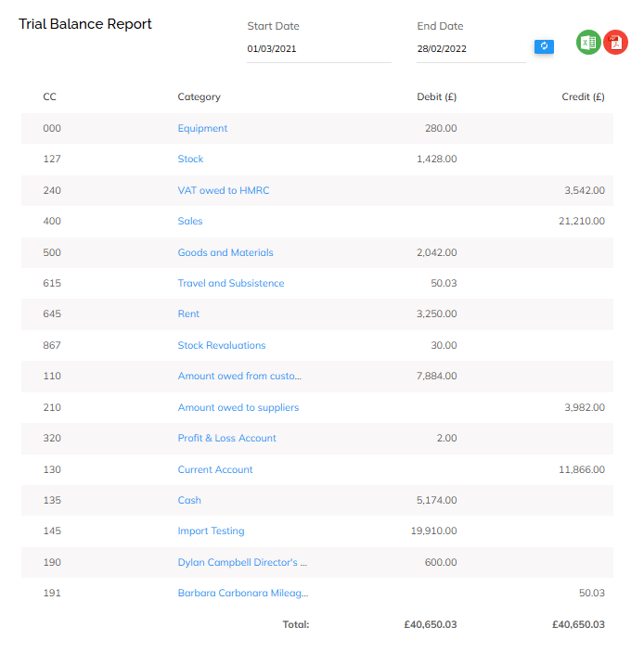Open Amount owed to suppliers link
Viewport: 644px width, 665px height.
(238, 408)
